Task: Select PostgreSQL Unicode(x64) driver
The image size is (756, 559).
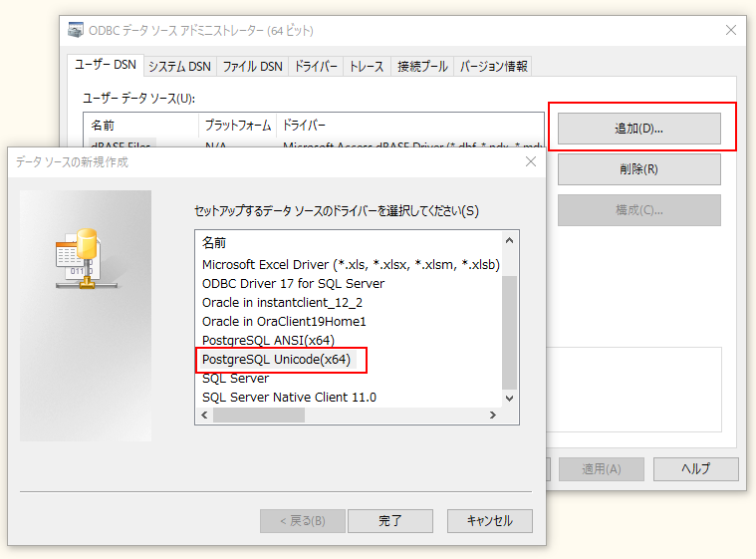Action: [x=276, y=360]
